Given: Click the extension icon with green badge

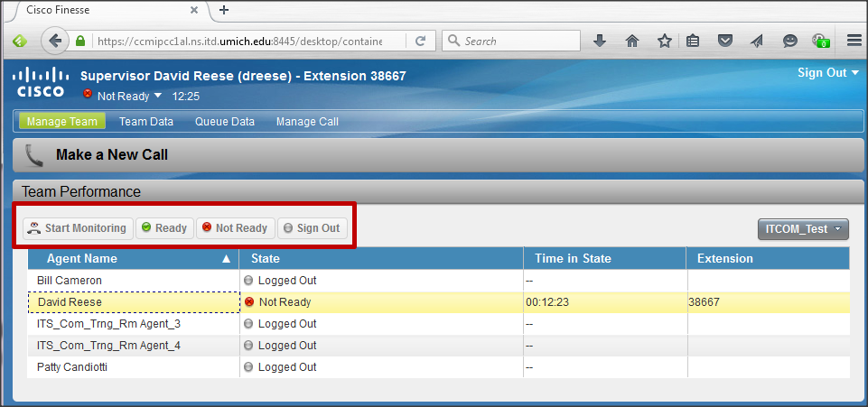Looking at the screenshot, I should click(820, 41).
